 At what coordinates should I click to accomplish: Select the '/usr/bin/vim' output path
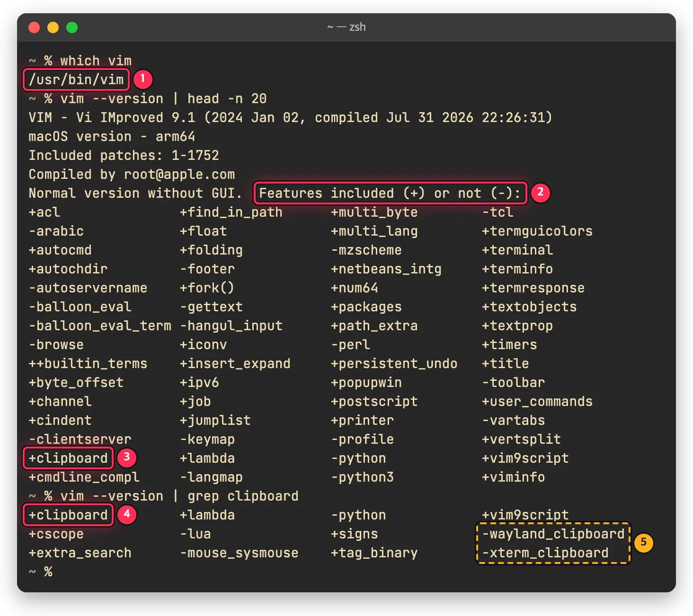coord(76,79)
